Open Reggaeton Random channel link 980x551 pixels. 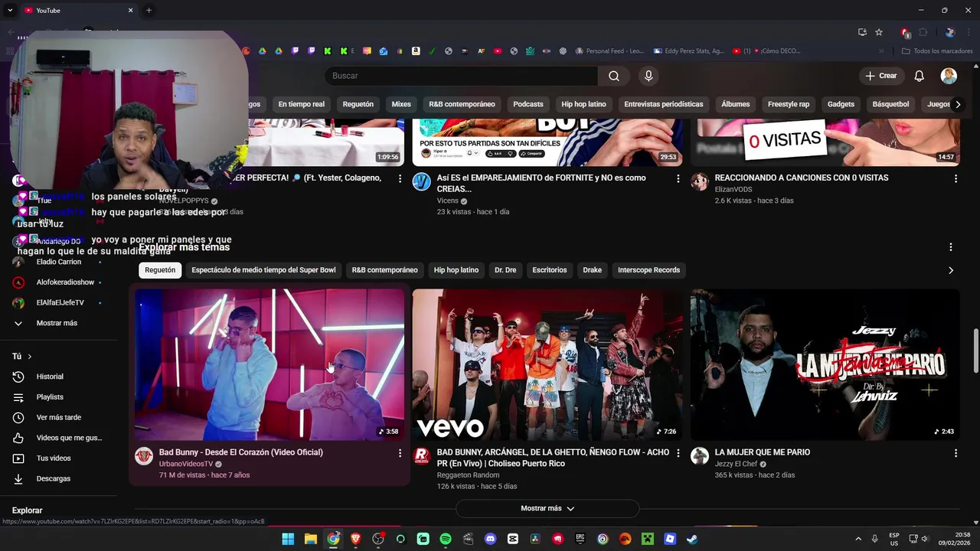click(468, 475)
